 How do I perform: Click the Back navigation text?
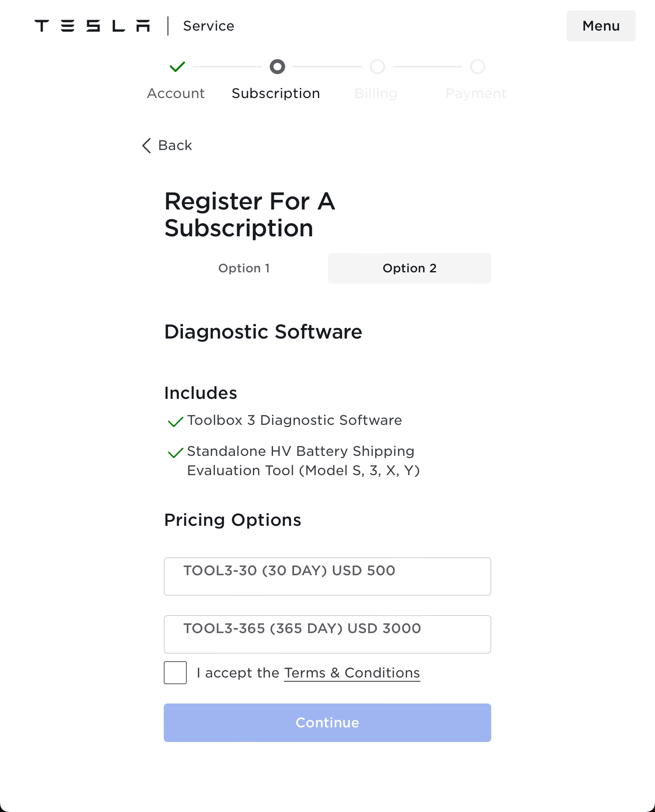click(x=174, y=145)
